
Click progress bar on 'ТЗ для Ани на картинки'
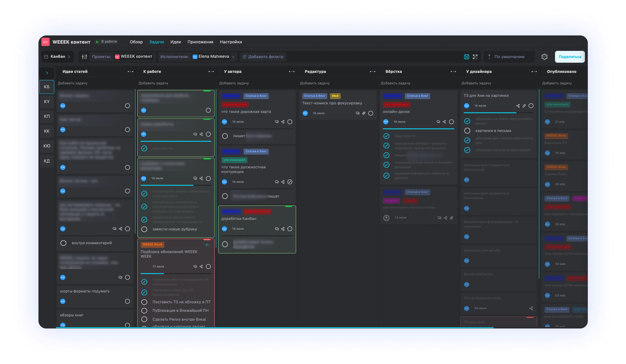coord(499,113)
